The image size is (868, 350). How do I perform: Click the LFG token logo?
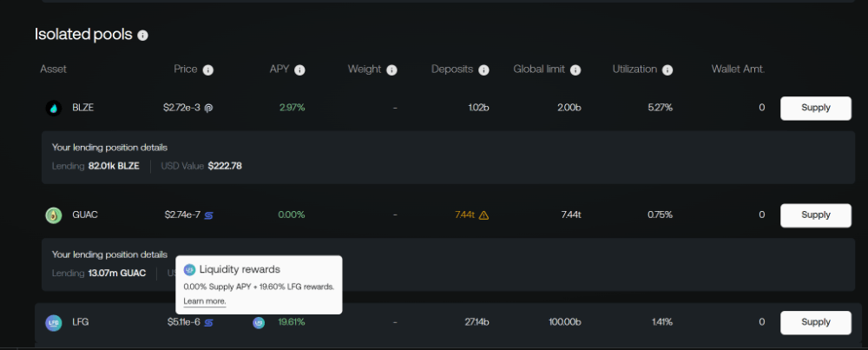pos(54,322)
